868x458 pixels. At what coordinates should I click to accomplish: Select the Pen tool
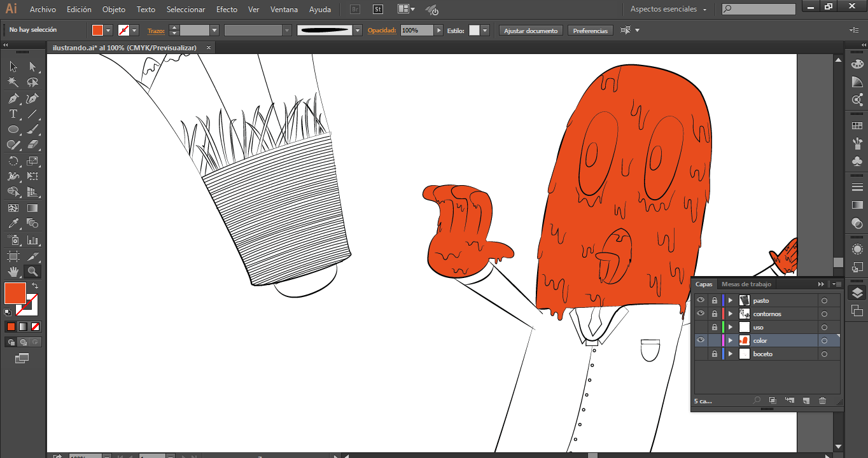point(13,99)
